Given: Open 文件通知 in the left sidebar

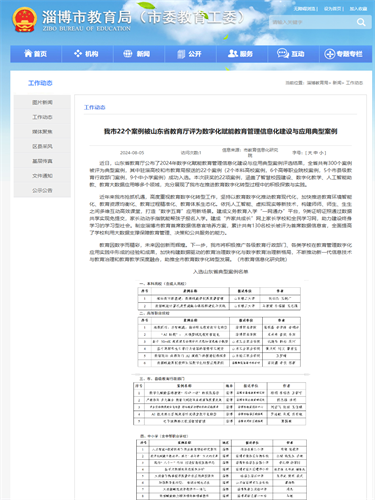Looking at the screenshot, I should [x=42, y=176].
